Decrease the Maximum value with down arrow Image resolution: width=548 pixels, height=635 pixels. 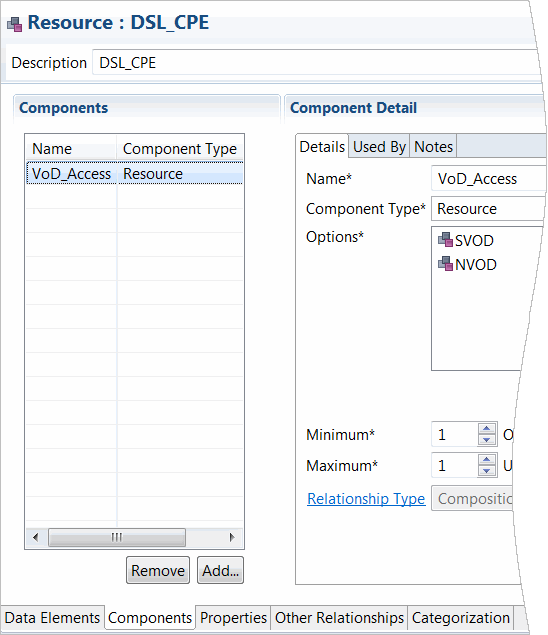487,471
